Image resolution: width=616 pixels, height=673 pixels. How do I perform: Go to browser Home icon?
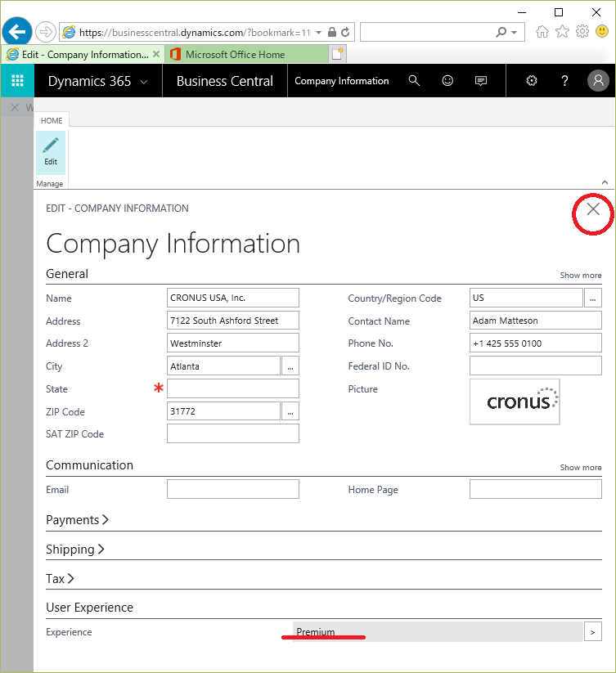(542, 31)
